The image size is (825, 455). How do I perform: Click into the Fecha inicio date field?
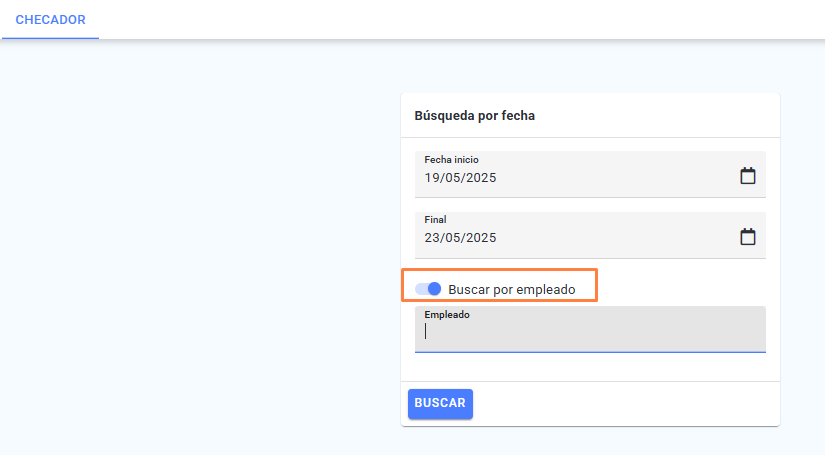tap(590, 175)
